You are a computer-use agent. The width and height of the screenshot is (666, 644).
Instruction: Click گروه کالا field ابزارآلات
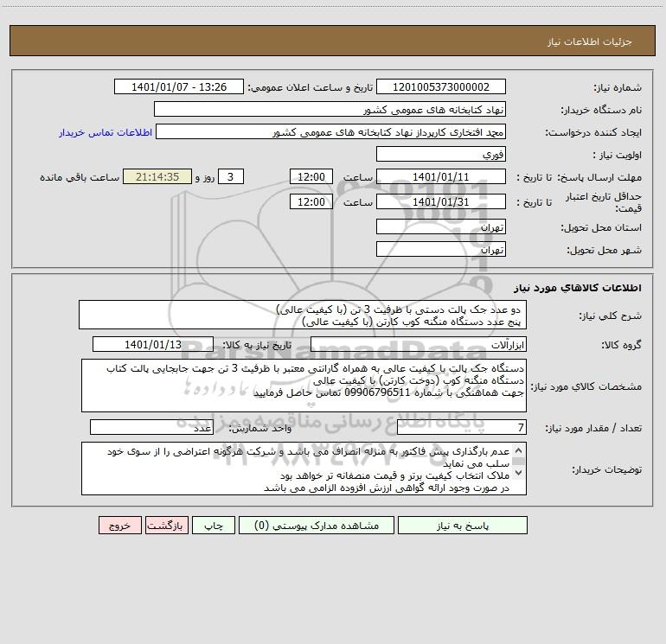pos(419,344)
